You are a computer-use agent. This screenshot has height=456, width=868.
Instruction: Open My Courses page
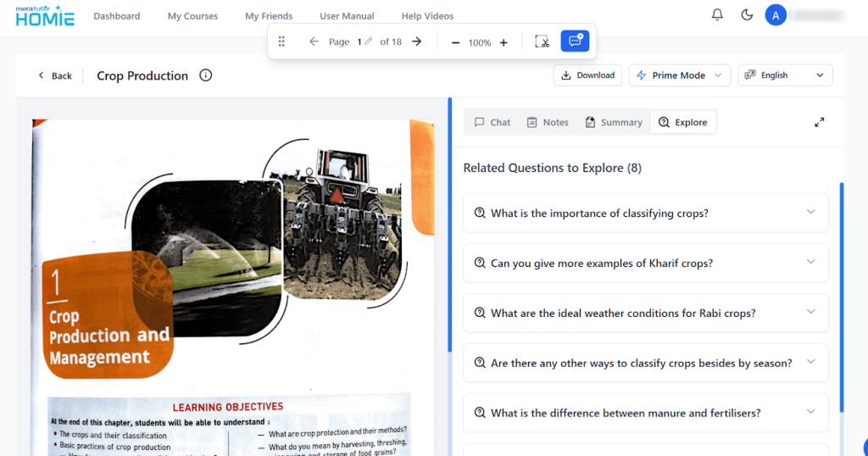point(192,16)
